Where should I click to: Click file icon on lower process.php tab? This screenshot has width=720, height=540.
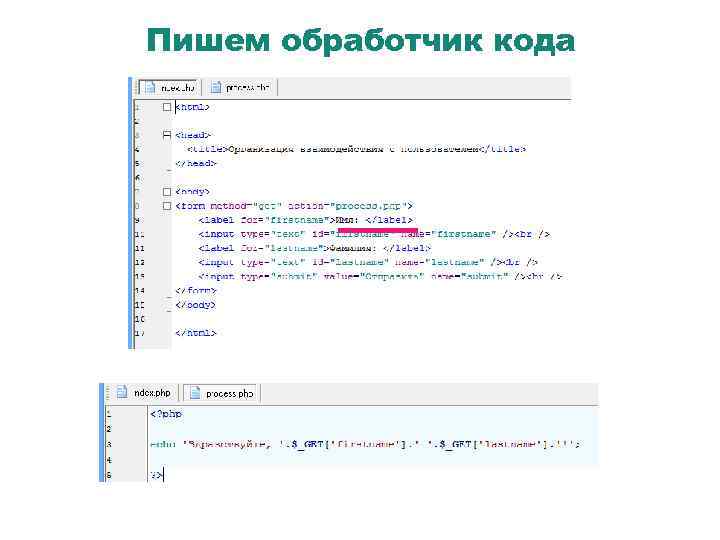point(195,393)
